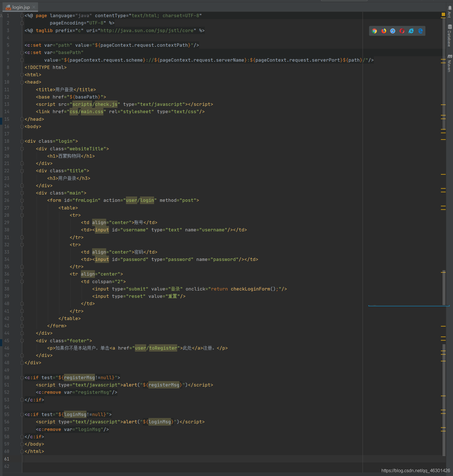Collapse the body tag fold at line 16

[x=22, y=127]
